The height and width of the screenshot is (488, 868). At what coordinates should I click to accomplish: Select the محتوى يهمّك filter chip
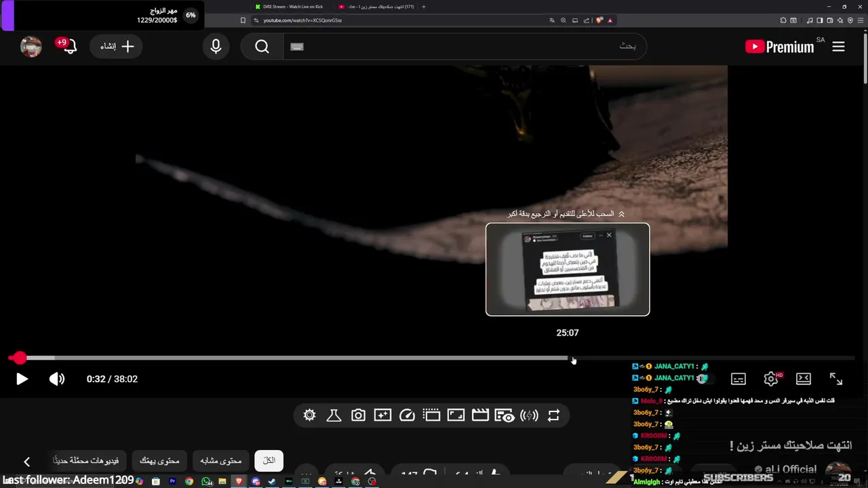(159, 460)
